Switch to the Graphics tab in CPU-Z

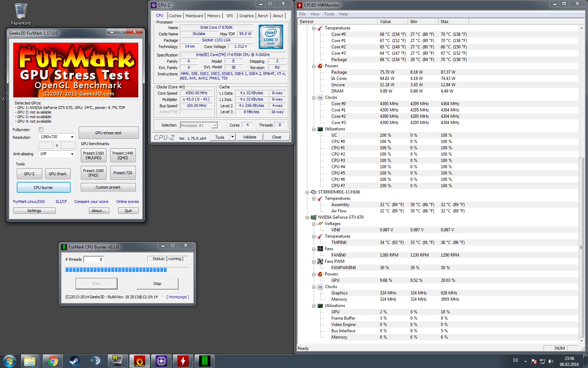pos(247,16)
